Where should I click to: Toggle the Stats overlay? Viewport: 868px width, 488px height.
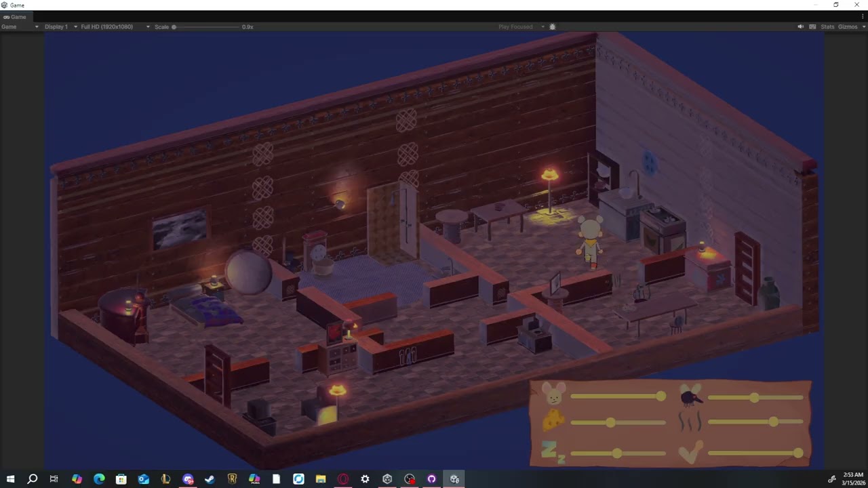point(827,26)
